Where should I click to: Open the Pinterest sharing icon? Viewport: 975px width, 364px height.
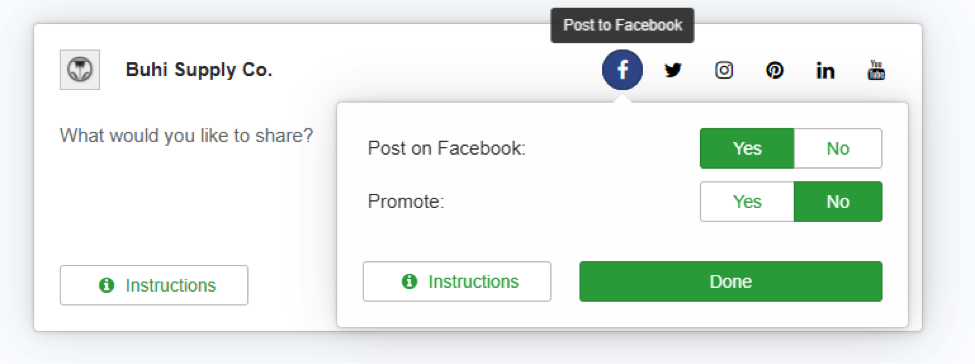pos(774,70)
